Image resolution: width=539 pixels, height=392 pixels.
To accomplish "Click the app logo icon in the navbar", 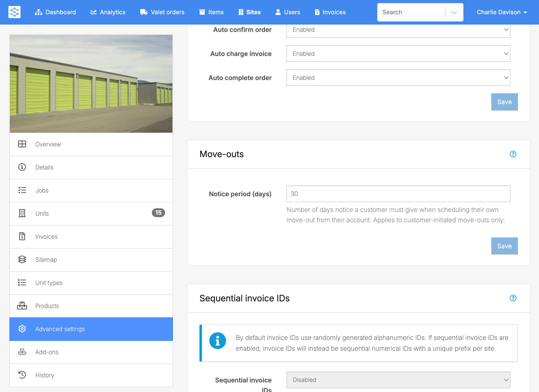I will pyautogui.click(x=14, y=12).
